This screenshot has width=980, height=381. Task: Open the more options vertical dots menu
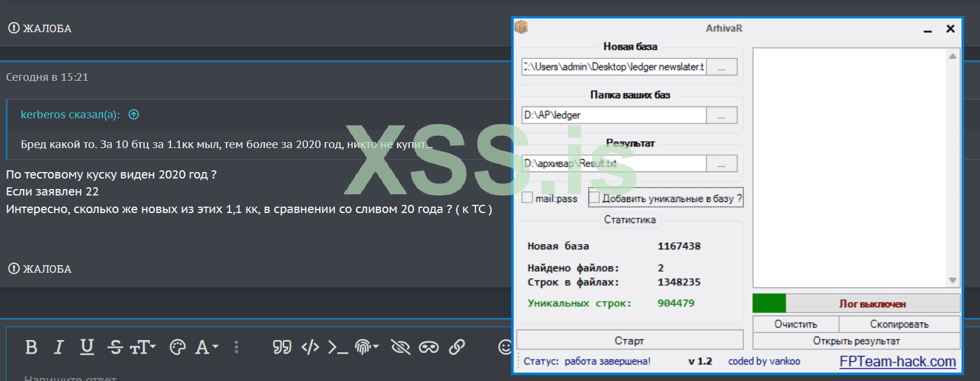click(237, 347)
